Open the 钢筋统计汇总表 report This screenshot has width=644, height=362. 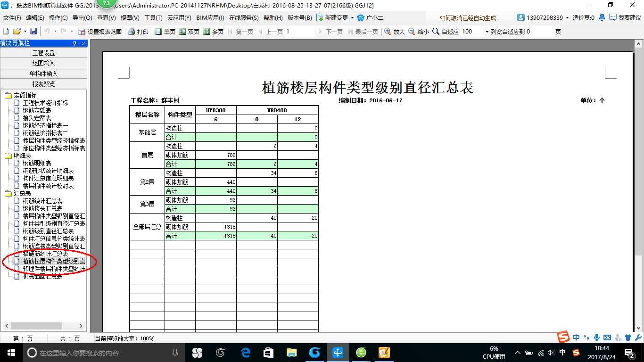tap(42, 201)
